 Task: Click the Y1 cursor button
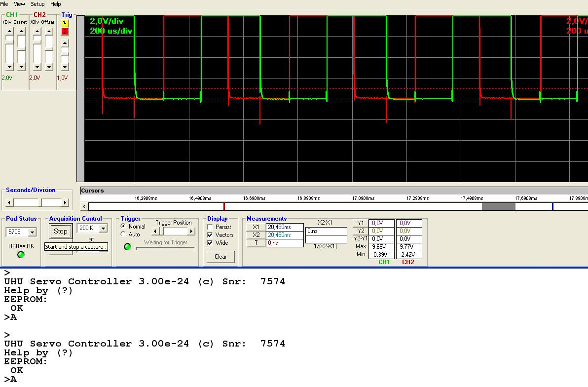361,223
